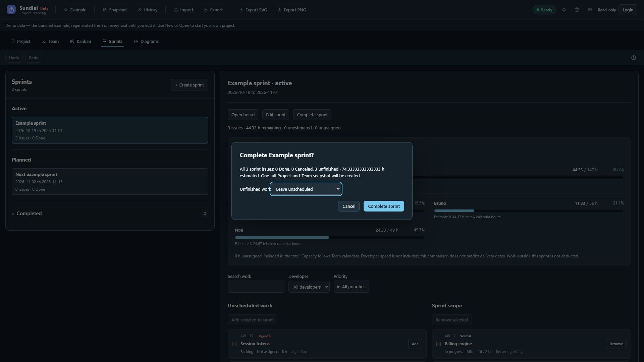Check the Billing engine checkbox
This screenshot has width=644, height=362.
438,344
